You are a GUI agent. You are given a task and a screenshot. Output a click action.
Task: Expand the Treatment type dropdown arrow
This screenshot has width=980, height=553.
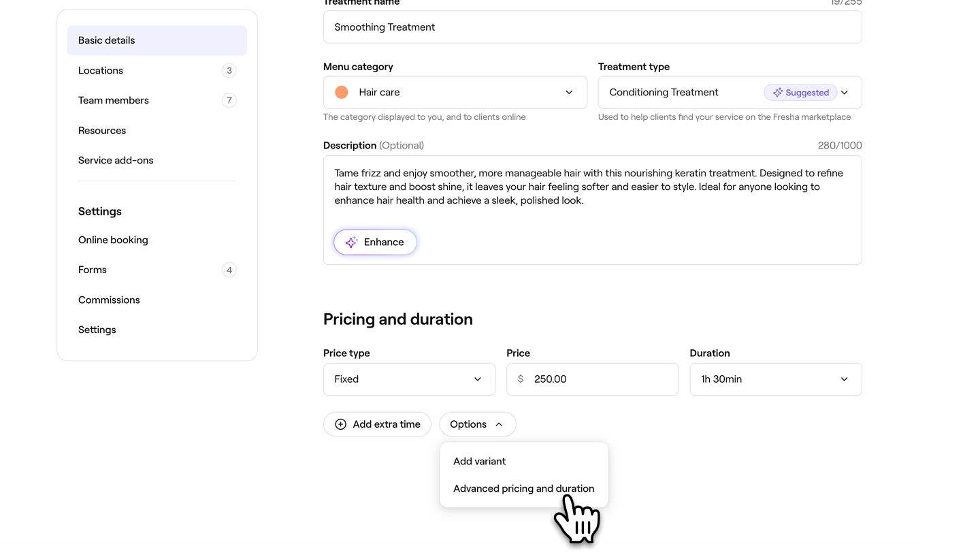[x=845, y=93]
